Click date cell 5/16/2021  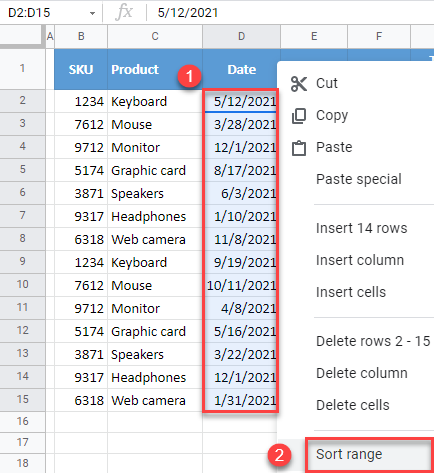pyautogui.click(x=241, y=331)
